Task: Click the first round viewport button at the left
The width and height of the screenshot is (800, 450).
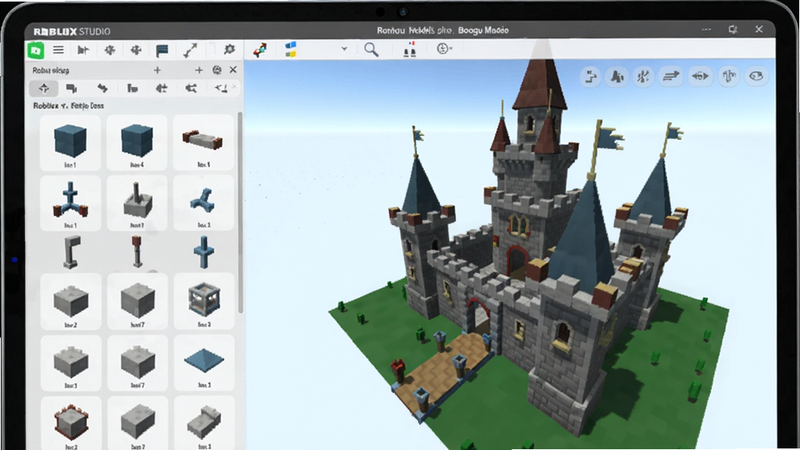Action: 591,77
